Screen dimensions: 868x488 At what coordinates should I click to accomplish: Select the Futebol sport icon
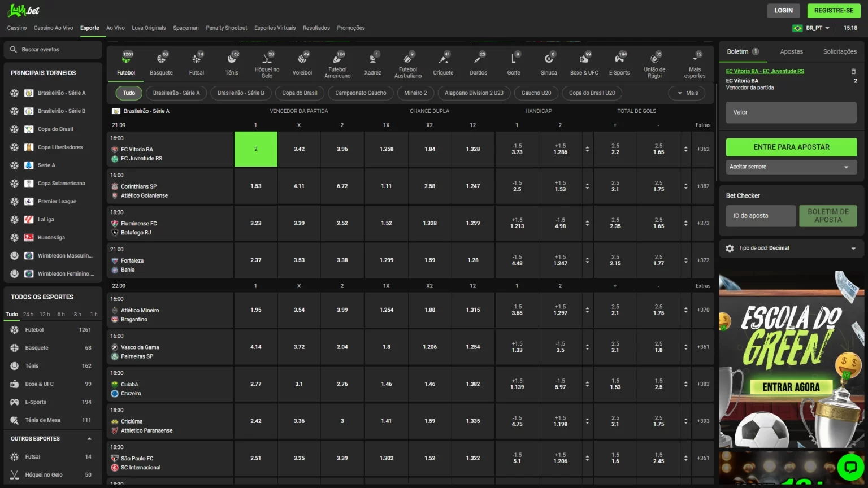(125, 59)
